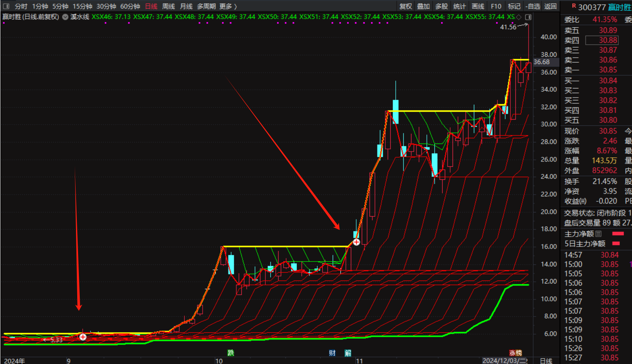Click the green 跌 event marker
This screenshot has width=632, height=364.
click(x=230, y=353)
